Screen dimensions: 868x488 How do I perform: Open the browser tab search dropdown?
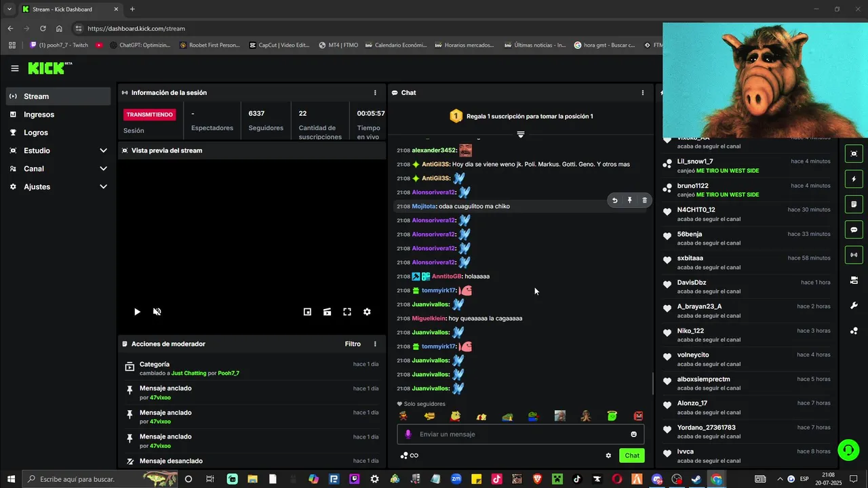[9, 9]
